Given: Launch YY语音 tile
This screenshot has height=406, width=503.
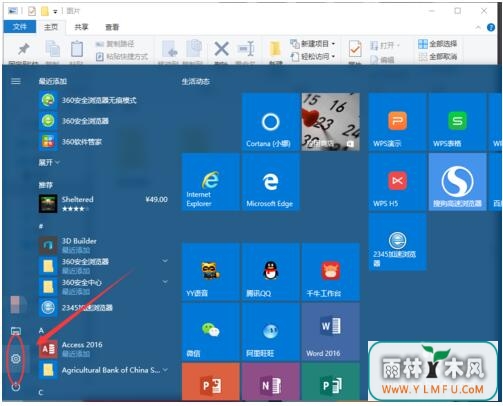Looking at the screenshot, I should pyautogui.click(x=211, y=272).
